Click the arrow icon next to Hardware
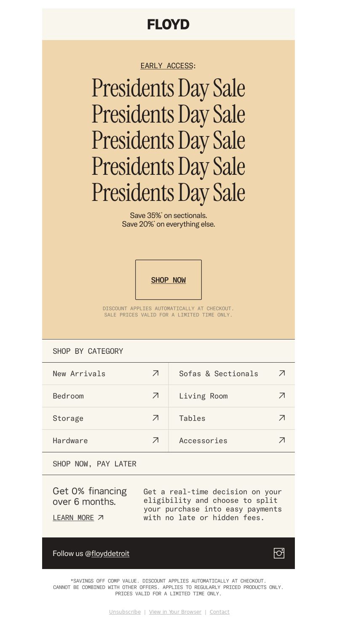Screen dimensions: 337x644 tap(155, 440)
